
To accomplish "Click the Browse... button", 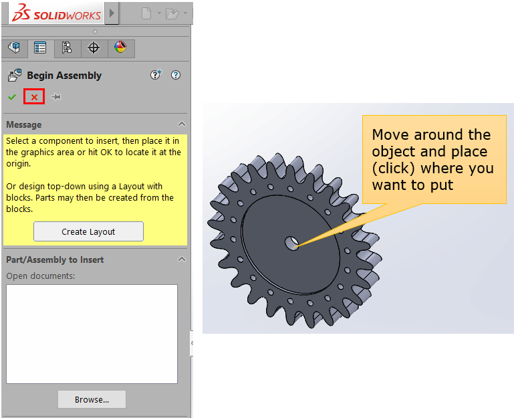I will pos(92,399).
